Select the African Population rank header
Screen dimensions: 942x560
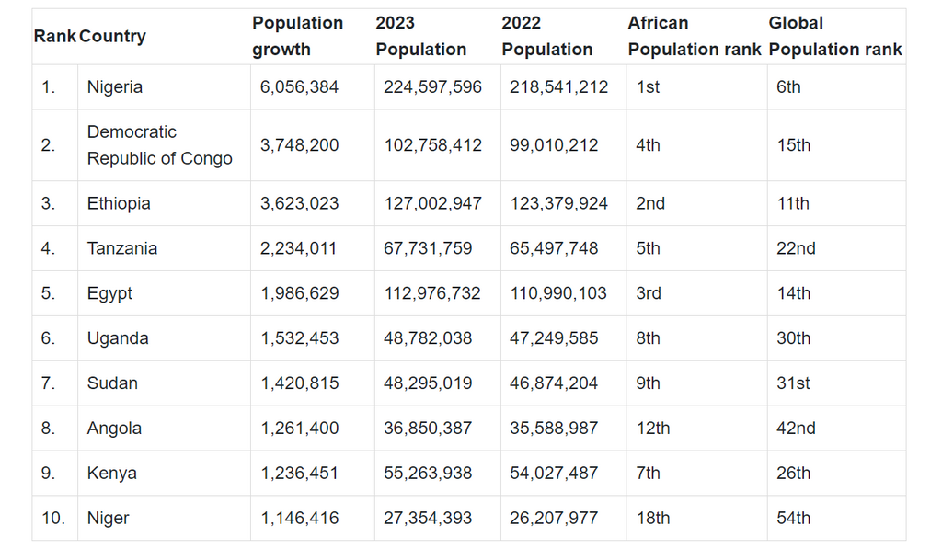pos(694,36)
